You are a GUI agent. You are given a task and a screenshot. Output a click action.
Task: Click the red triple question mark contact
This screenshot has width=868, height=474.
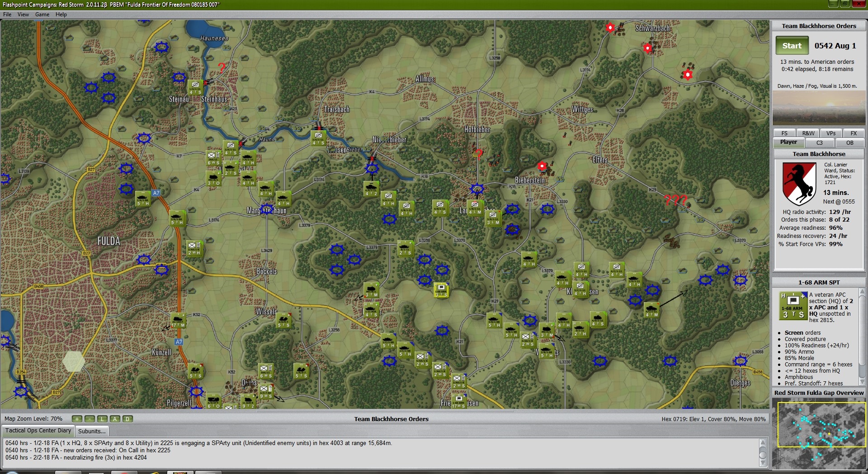(675, 200)
